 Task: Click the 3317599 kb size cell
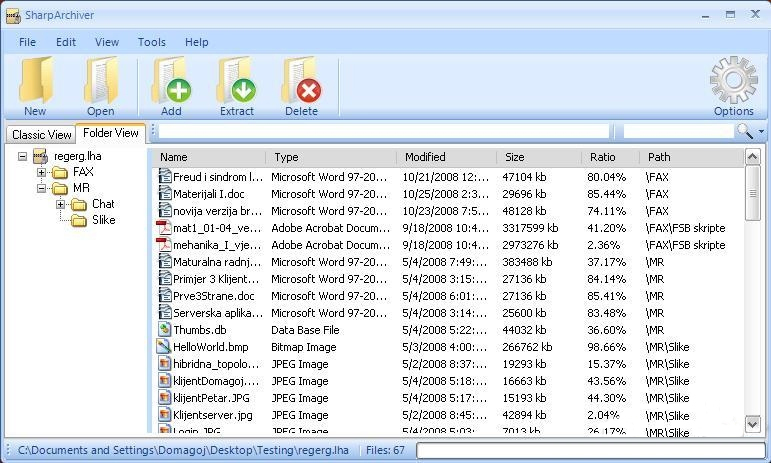pyautogui.click(x=530, y=228)
